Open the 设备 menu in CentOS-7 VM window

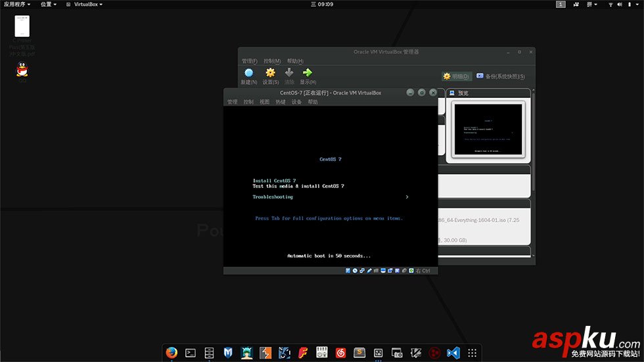[296, 102]
